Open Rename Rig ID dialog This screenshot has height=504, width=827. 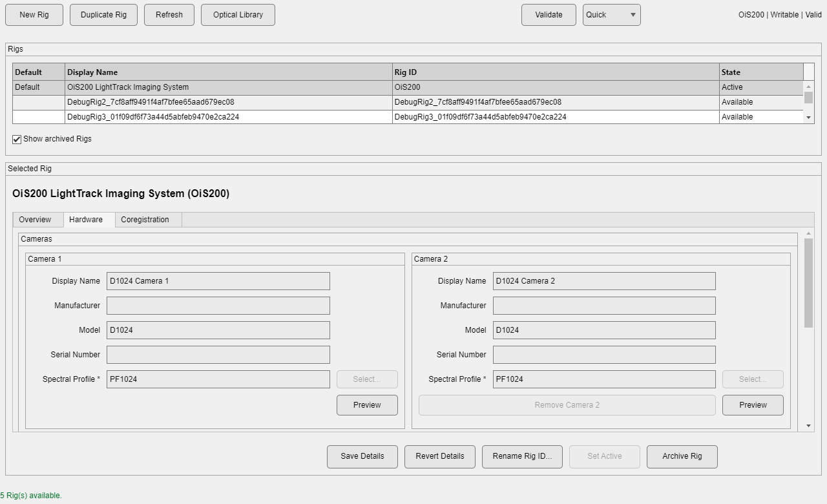(x=522, y=456)
